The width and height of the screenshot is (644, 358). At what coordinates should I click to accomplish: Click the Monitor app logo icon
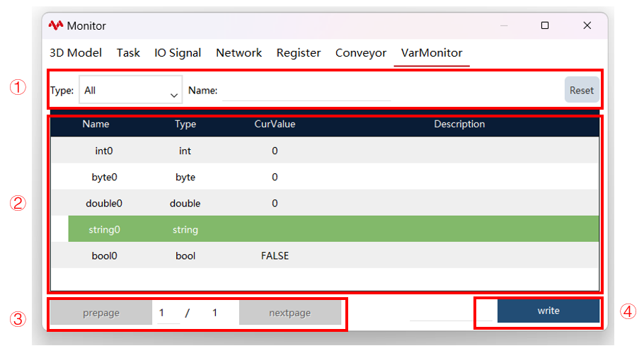click(55, 25)
